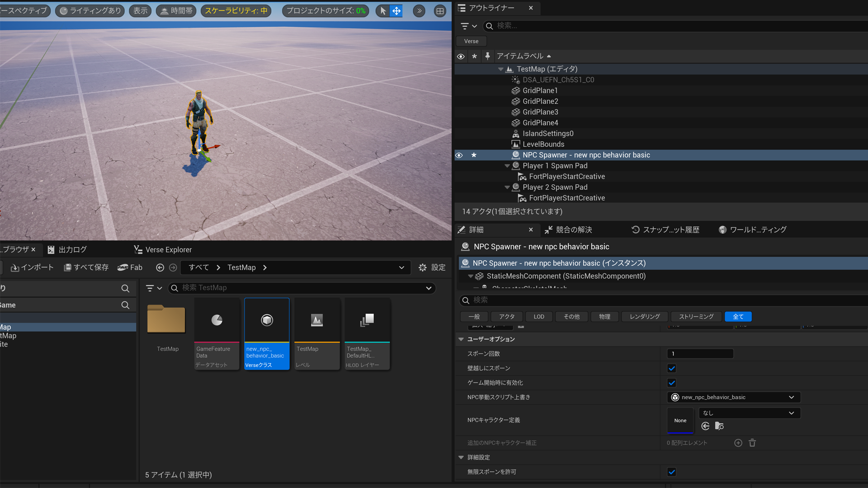Activate the translate (move) tool icon
This screenshot has width=868, height=488.
(x=396, y=11)
